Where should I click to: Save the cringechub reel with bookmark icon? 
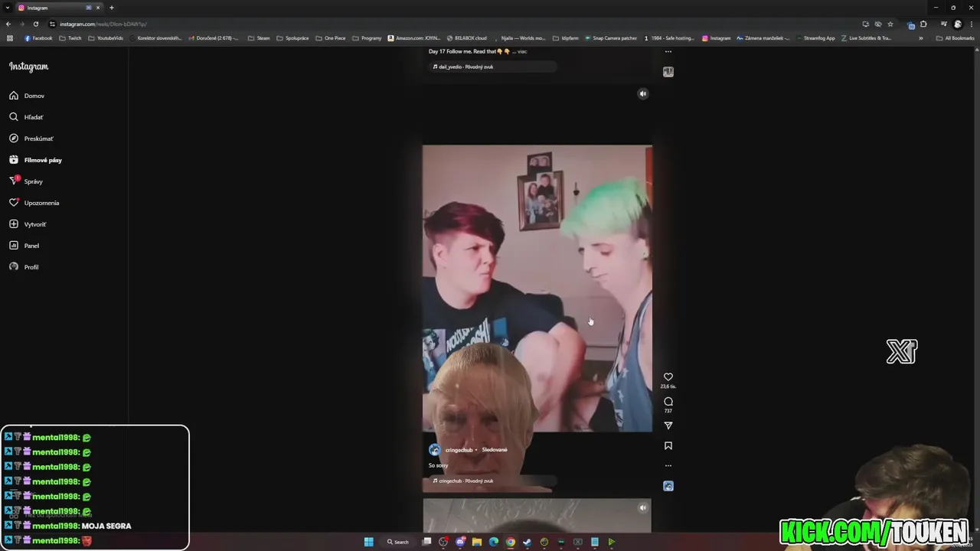pos(668,445)
